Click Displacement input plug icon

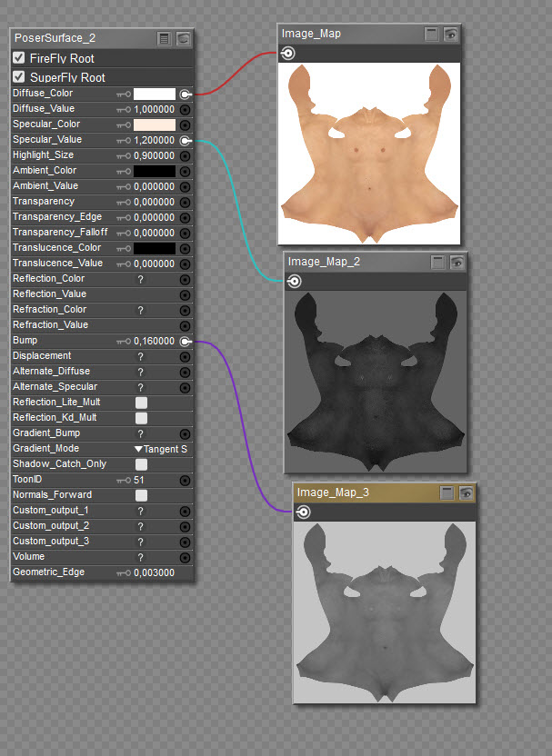[x=185, y=357]
